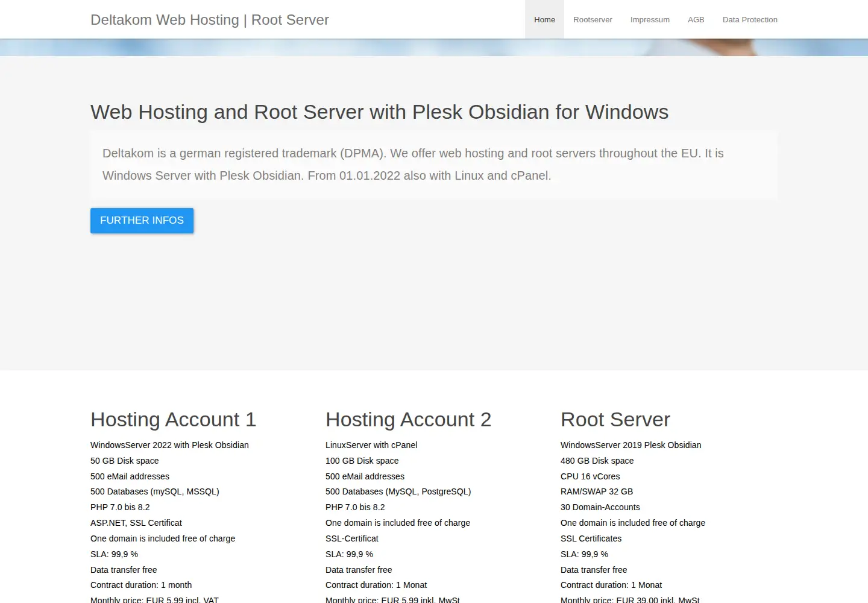This screenshot has width=868, height=603.
Task: Open the AGB navigation link
Action: click(x=696, y=19)
